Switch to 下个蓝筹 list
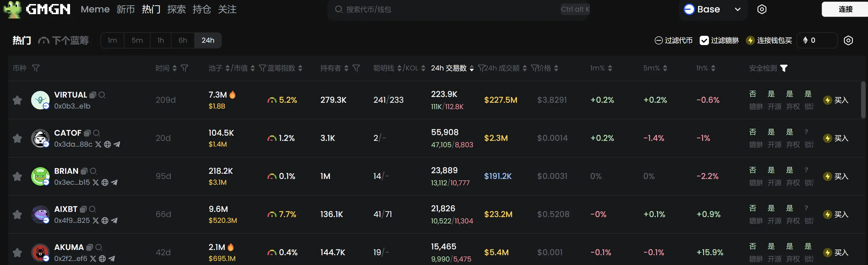 point(63,40)
